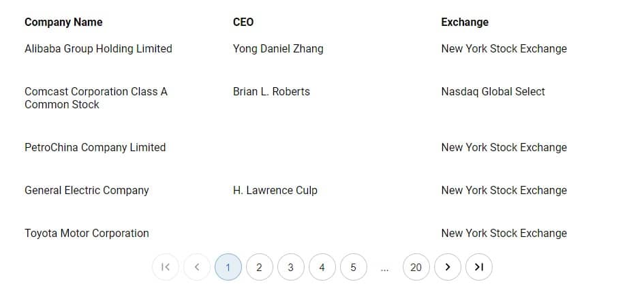The width and height of the screenshot is (644, 301).
Task: Jump to the last page icon
Action: [x=479, y=267]
